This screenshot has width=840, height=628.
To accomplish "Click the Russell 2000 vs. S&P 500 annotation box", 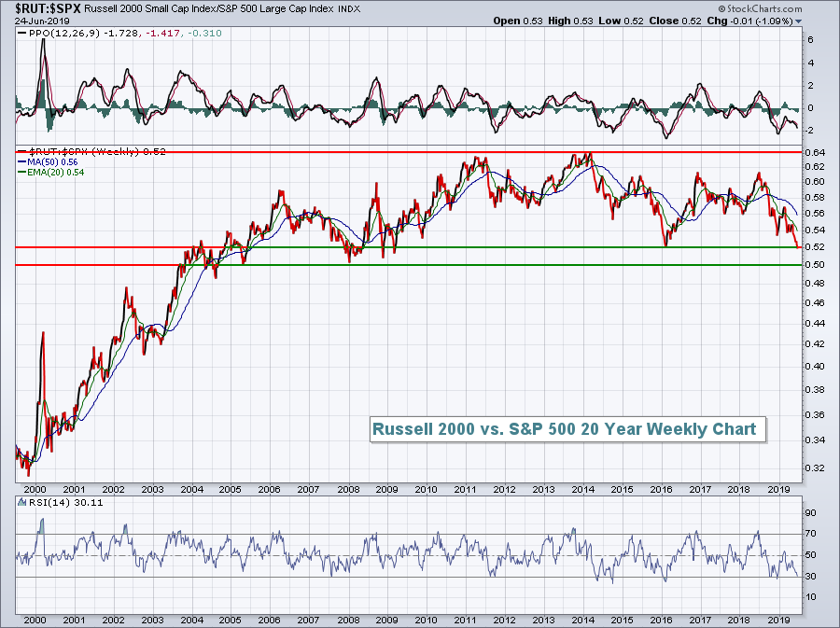I will (567, 429).
